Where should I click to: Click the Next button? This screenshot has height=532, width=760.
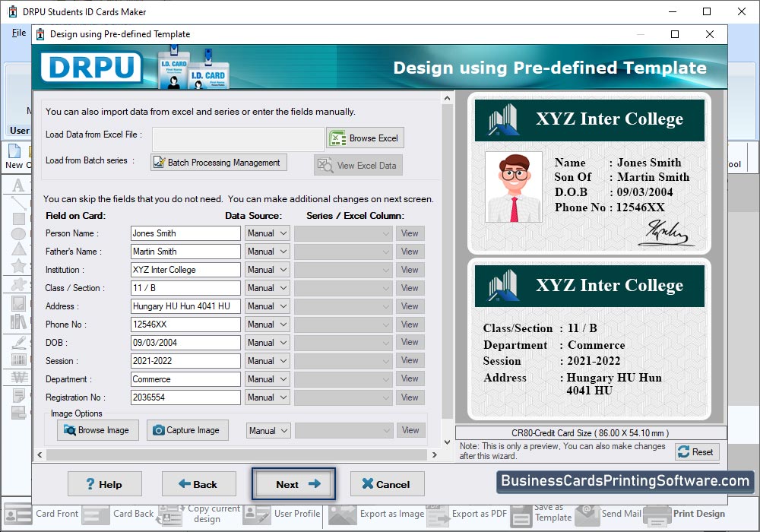pos(293,484)
